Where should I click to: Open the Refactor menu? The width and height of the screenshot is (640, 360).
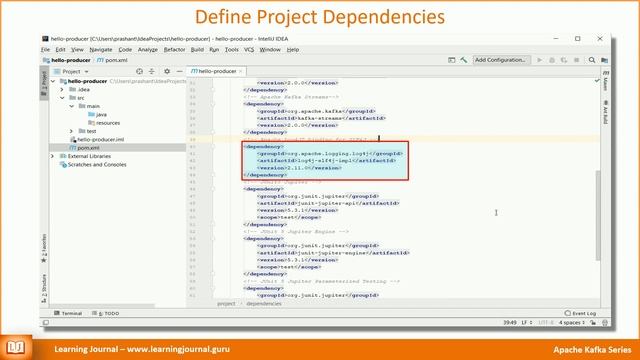click(174, 49)
